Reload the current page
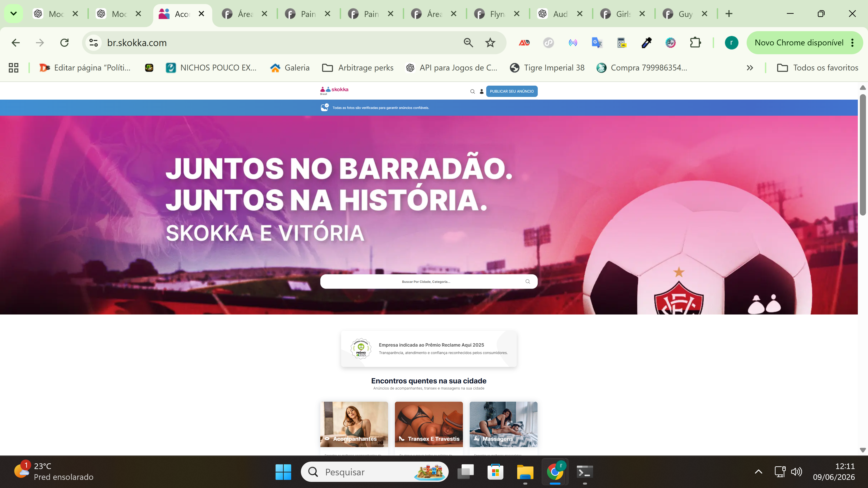The image size is (868, 488). [64, 43]
